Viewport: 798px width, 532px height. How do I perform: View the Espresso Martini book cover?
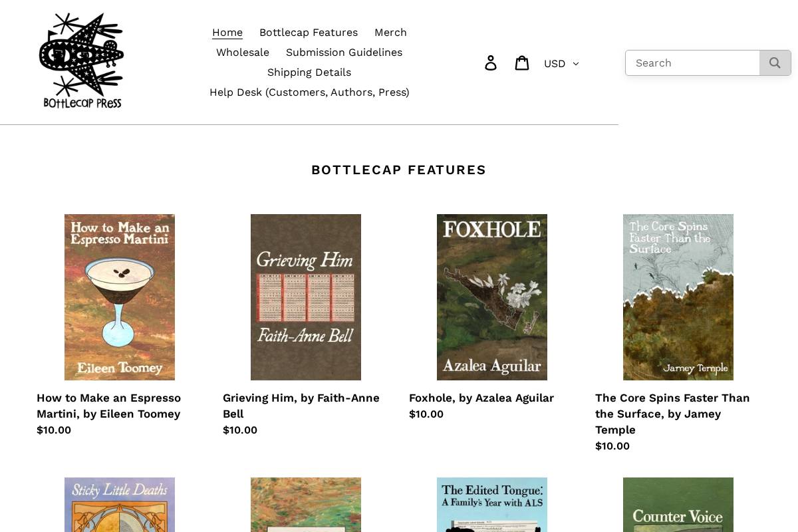click(x=119, y=297)
